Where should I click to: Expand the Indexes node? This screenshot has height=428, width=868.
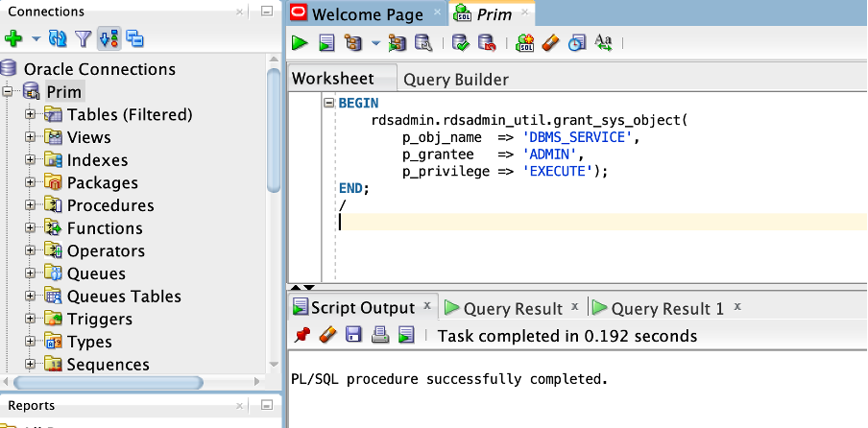(30, 159)
